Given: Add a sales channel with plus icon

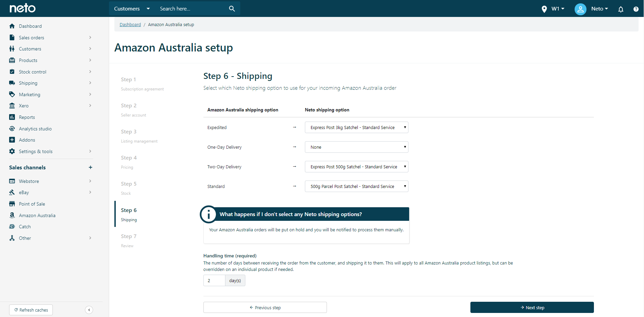Looking at the screenshot, I should (x=90, y=167).
